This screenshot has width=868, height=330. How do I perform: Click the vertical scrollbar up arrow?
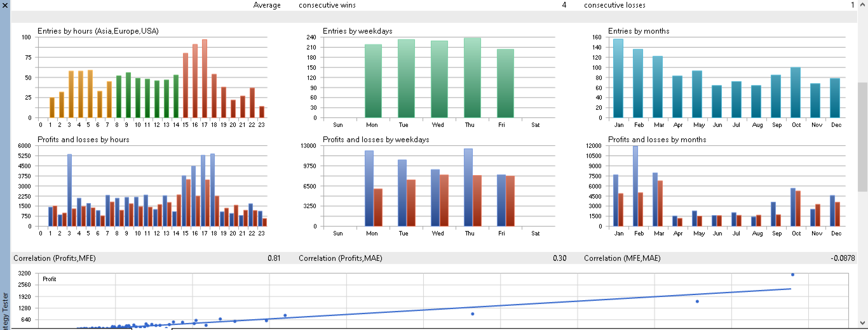coord(862,5)
